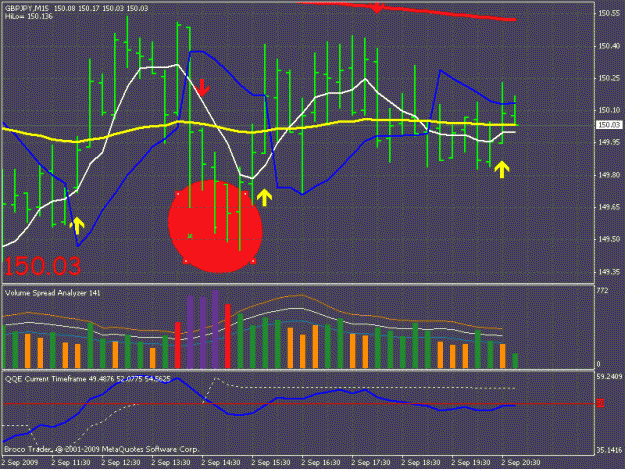Click the 2 Sep 16:30 time label
This screenshot has width=625, height=469.
[321, 463]
